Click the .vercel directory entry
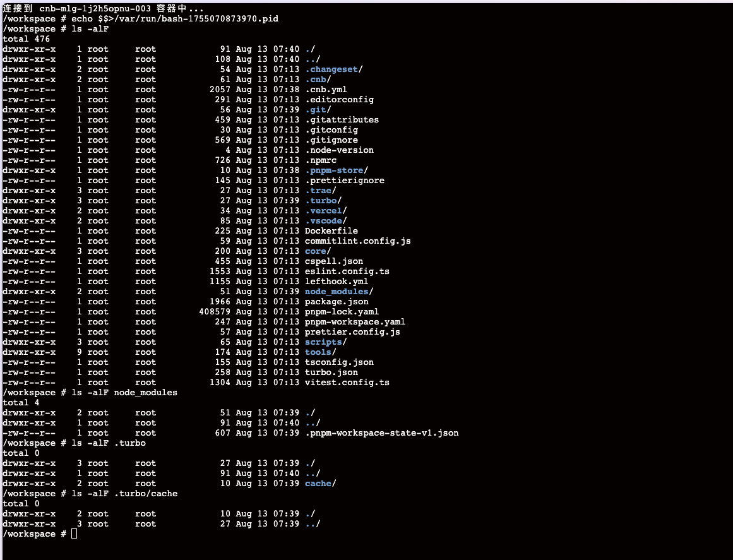Viewport: 733px width, 560px height. [323, 210]
